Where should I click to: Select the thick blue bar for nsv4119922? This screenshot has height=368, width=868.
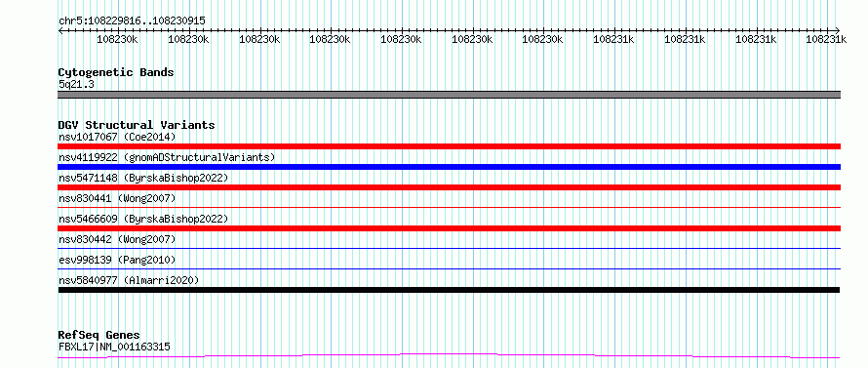449,167
